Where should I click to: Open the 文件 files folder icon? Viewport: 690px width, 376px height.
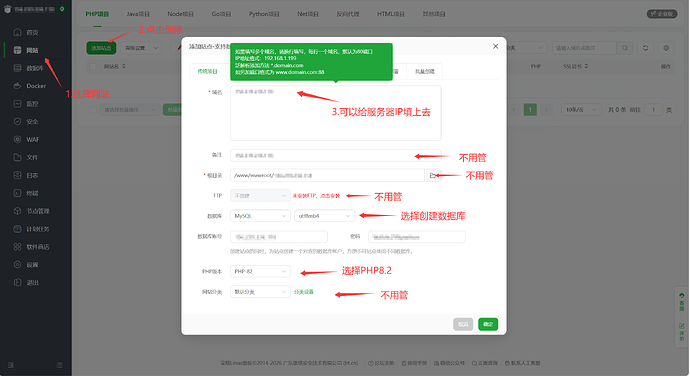(x=17, y=157)
